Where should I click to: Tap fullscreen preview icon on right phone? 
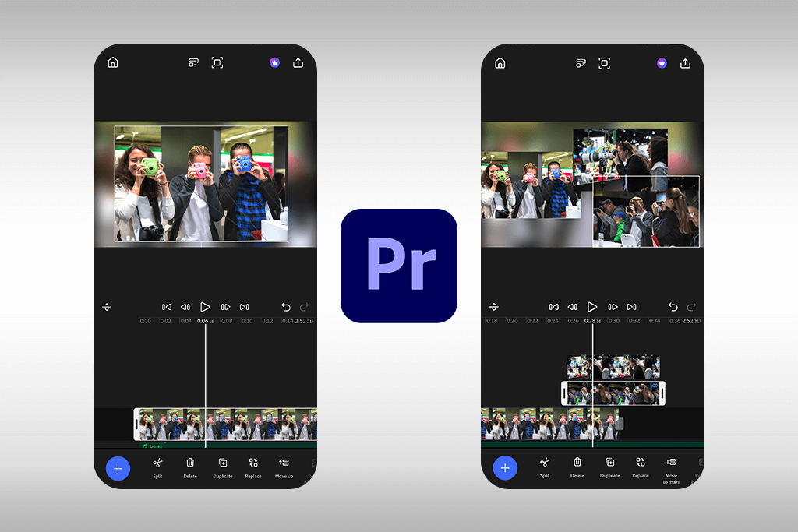[605, 63]
